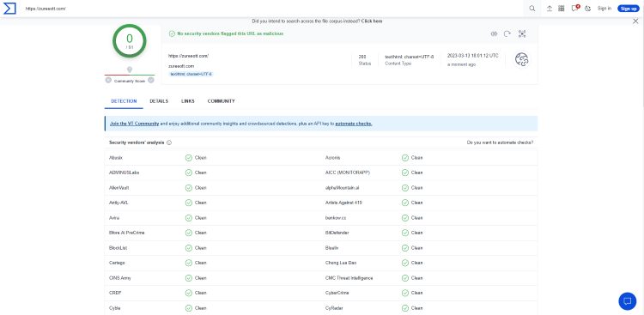This screenshot has width=644, height=315.
Task: Click 'Do you want to automate checks?'
Action: pyautogui.click(x=501, y=142)
